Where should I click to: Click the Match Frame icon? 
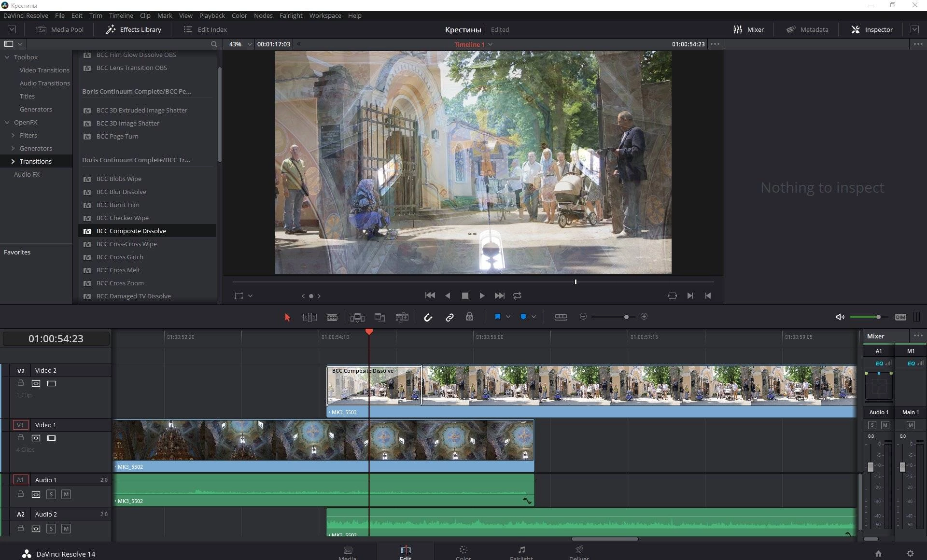(x=672, y=295)
